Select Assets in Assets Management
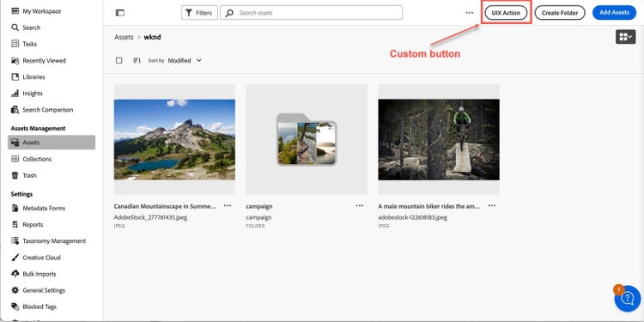This screenshot has width=644, height=322. [x=52, y=143]
